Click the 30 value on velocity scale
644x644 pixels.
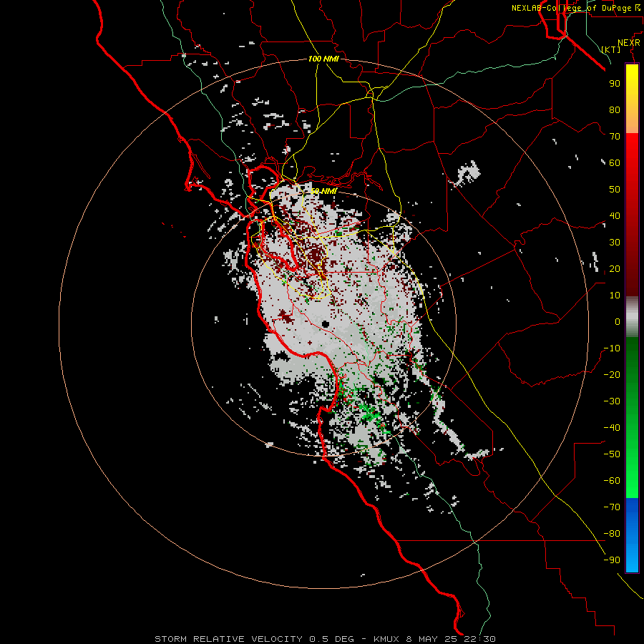tap(615, 243)
